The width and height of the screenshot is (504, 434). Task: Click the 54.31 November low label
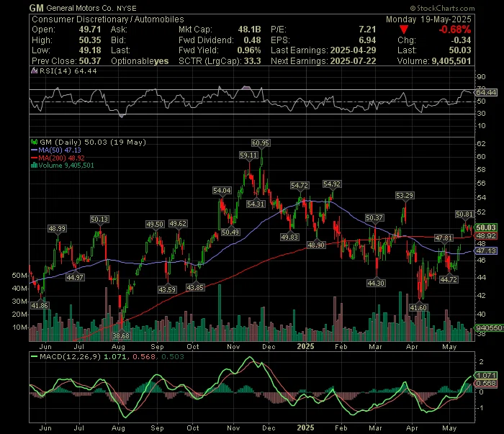tap(256, 204)
